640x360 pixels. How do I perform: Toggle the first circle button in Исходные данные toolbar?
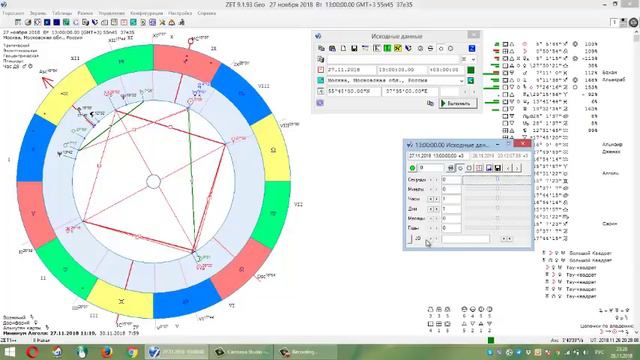(x=441, y=48)
